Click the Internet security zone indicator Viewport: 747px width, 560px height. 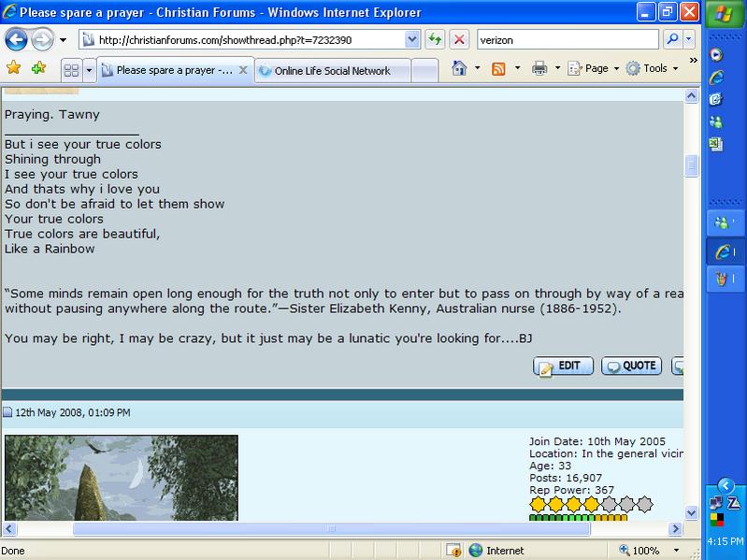(x=496, y=551)
